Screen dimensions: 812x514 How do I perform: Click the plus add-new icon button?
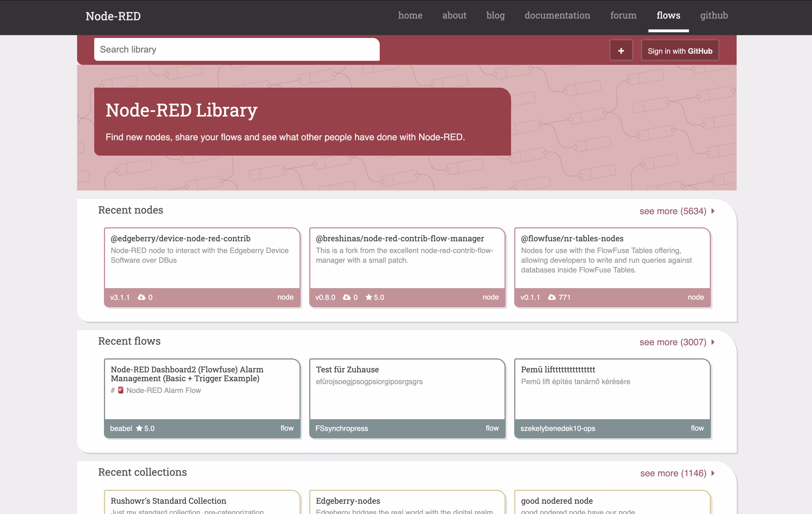coord(621,51)
